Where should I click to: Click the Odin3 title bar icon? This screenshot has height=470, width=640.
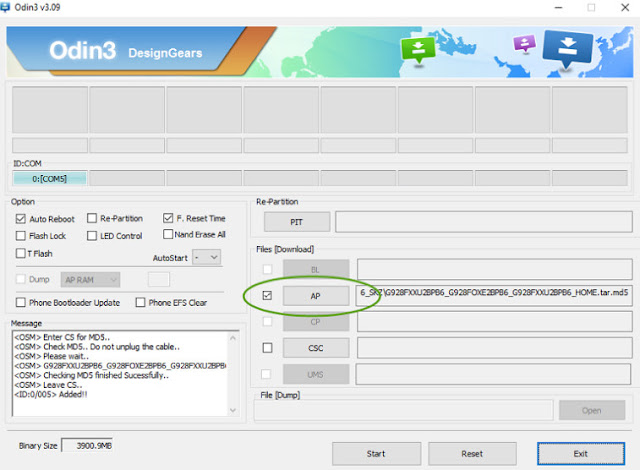(x=5, y=7)
